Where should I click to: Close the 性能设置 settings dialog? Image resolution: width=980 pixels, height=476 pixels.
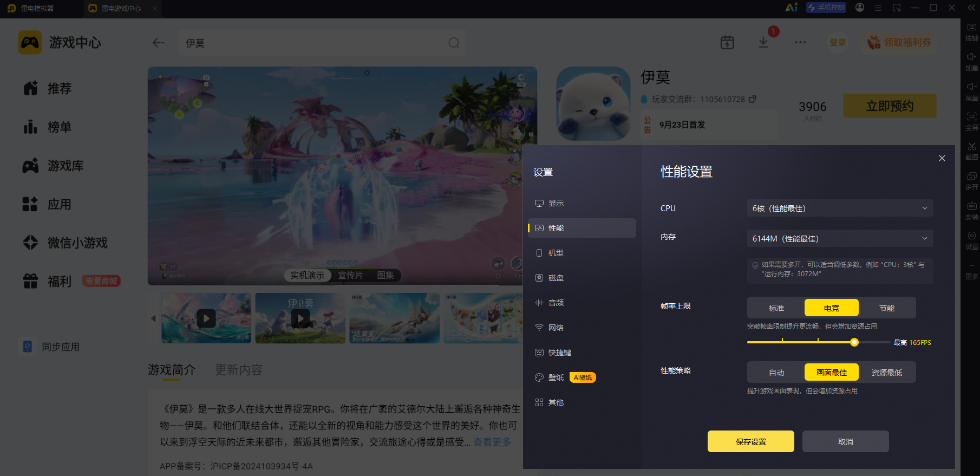[x=942, y=158]
